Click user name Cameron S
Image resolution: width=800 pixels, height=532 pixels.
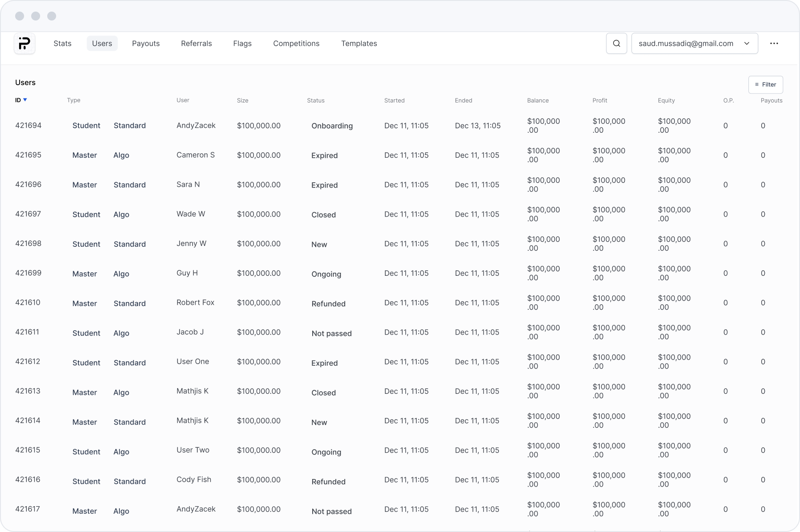(196, 155)
